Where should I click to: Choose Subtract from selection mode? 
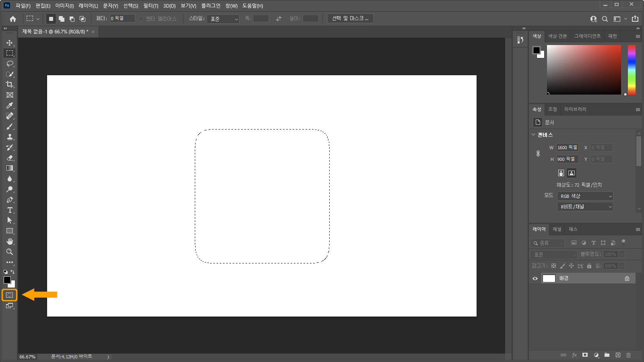click(x=72, y=19)
